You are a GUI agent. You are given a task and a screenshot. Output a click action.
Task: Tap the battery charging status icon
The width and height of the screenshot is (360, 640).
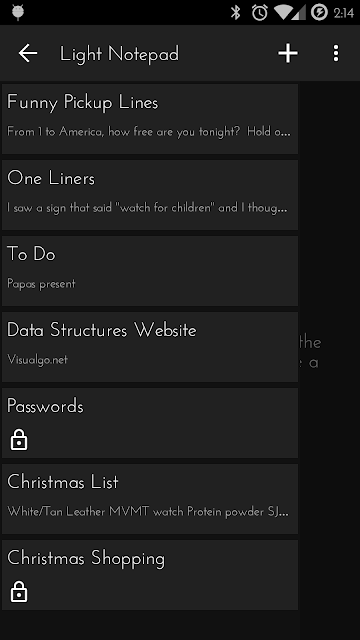319,13
